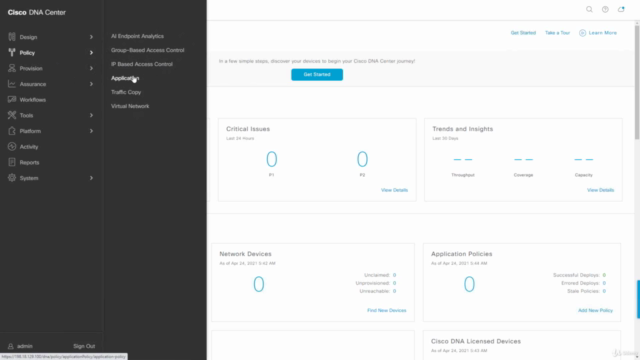Click the blue Get Started button

coord(317,74)
